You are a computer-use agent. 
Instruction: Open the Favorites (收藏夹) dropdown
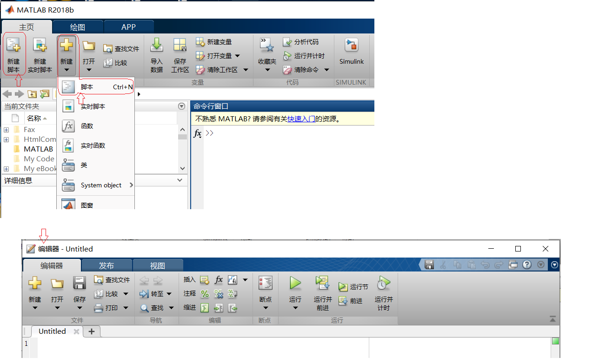267,71
